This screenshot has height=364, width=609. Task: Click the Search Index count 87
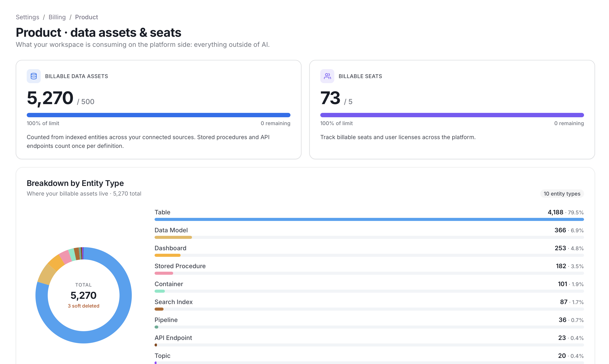click(564, 302)
